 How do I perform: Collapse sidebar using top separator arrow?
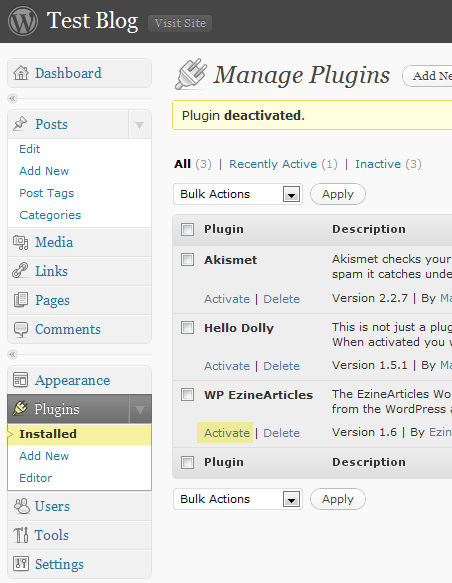click(12, 99)
